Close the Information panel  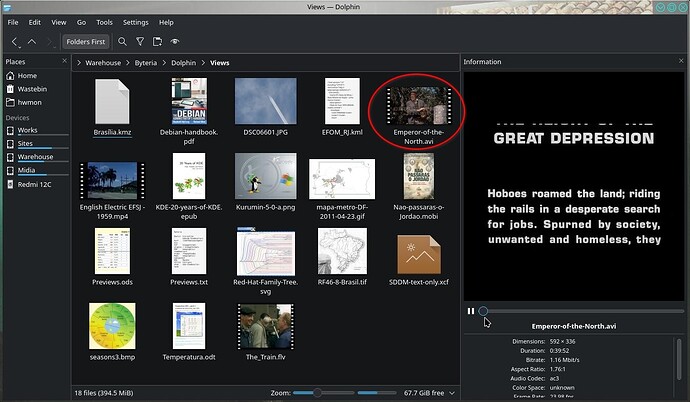pos(681,61)
